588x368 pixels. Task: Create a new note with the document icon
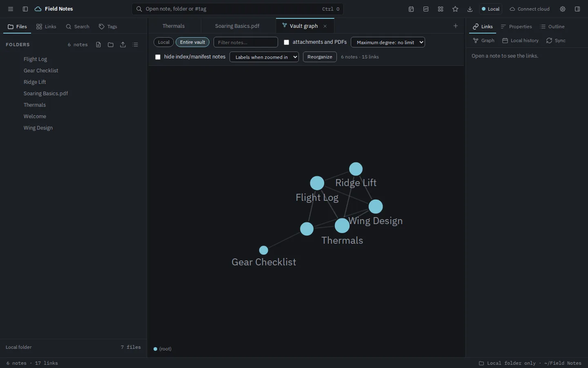[98, 45]
